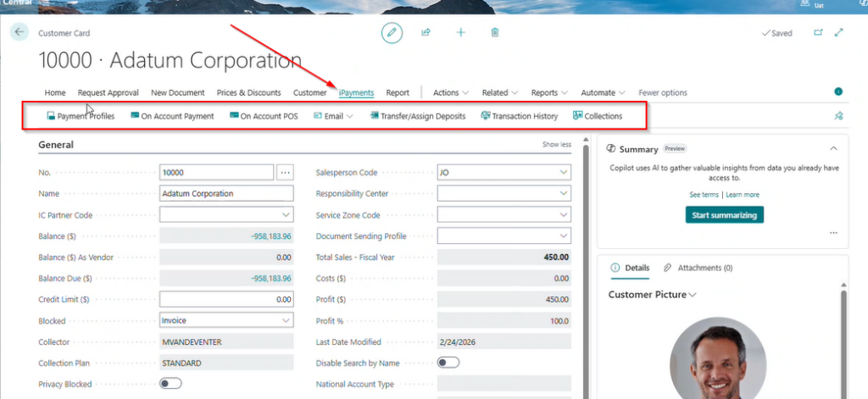Open Service Zone Code dropdown
Screen dimensions: 868x399
[564, 214]
